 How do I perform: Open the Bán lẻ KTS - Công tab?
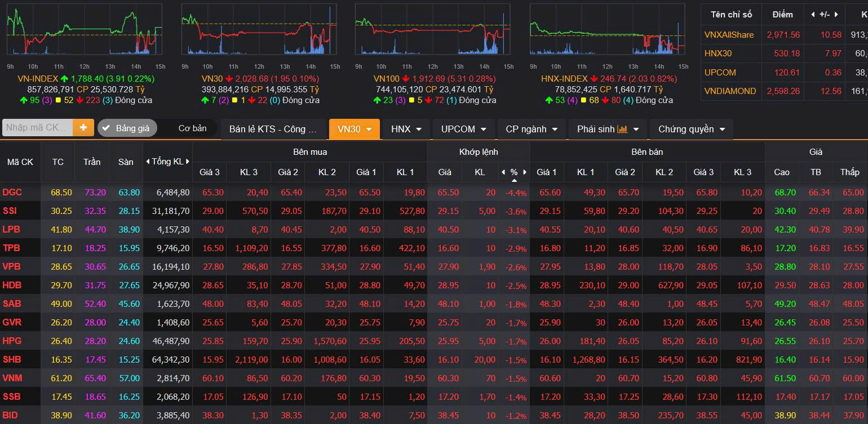pyautogui.click(x=273, y=129)
